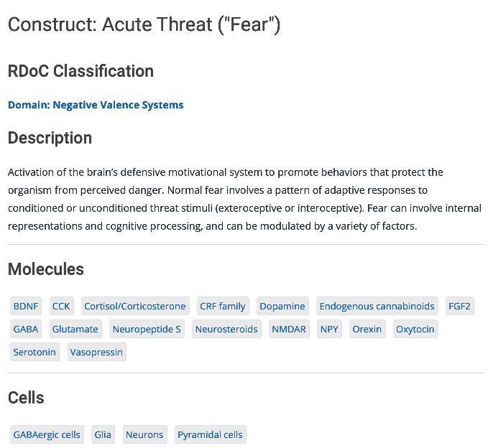Open the Endogenous cannabinoids tag
The height and width of the screenshot is (448, 488).
pos(377,307)
